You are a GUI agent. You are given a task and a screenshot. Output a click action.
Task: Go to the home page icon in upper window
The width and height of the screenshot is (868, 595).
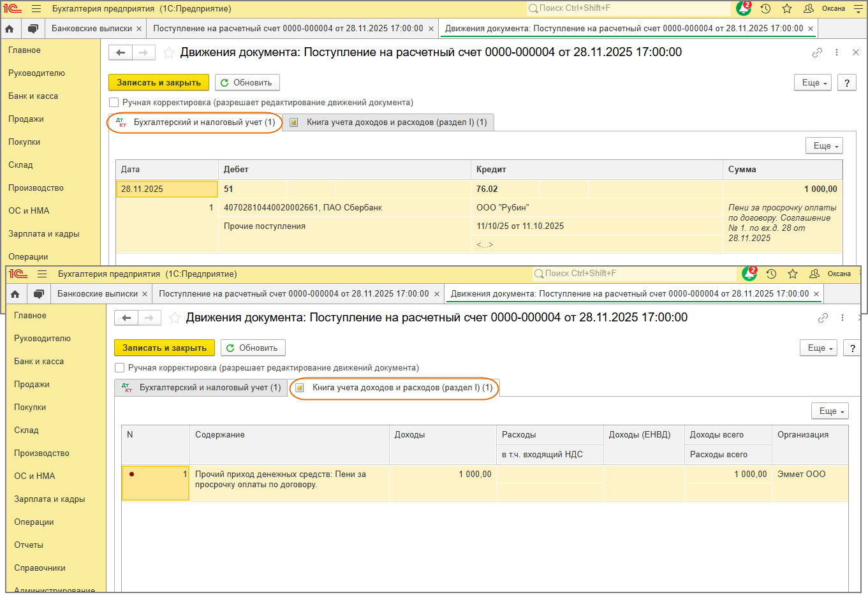[x=10, y=29]
